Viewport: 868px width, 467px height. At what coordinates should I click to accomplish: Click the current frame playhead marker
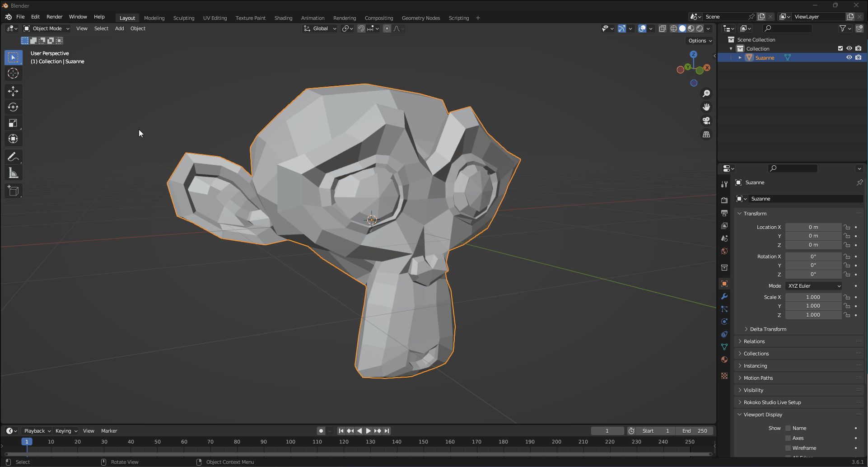click(27, 442)
